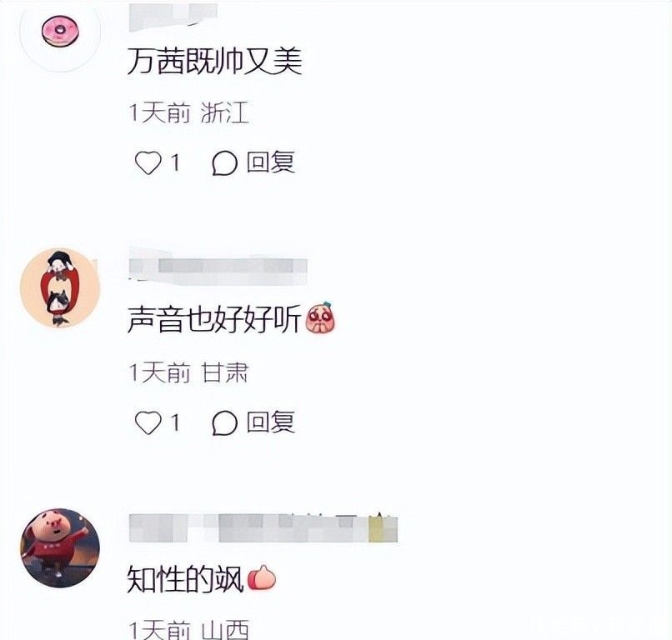Click the blurred username above '声音也好好听'

[x=218, y=266]
